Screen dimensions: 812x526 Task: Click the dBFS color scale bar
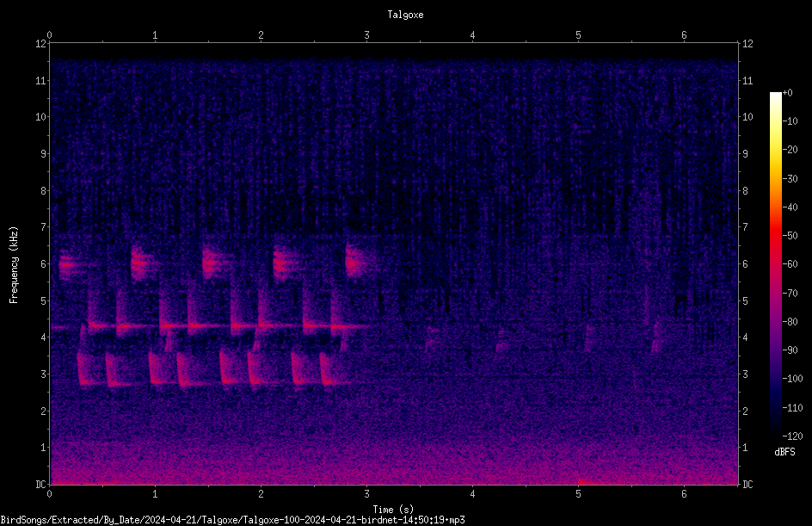pos(775,264)
